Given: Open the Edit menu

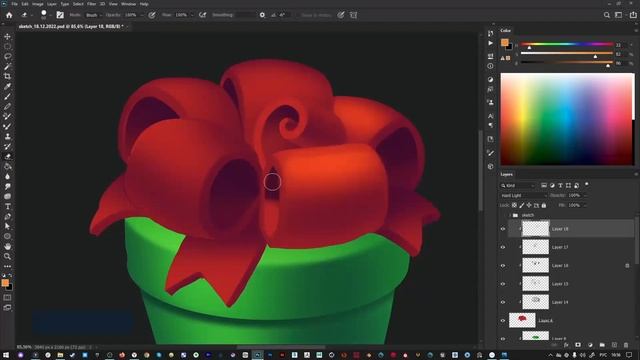Looking at the screenshot, I should [25, 4].
